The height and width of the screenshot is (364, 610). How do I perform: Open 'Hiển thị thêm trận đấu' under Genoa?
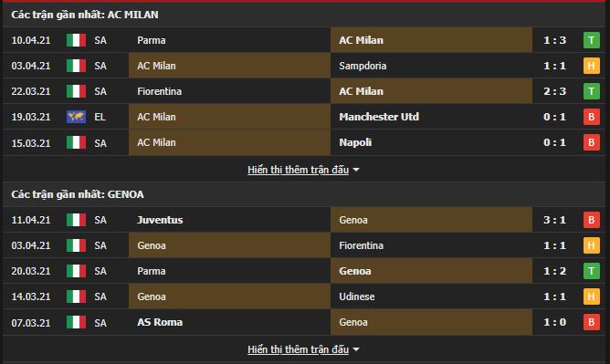[x=298, y=349]
